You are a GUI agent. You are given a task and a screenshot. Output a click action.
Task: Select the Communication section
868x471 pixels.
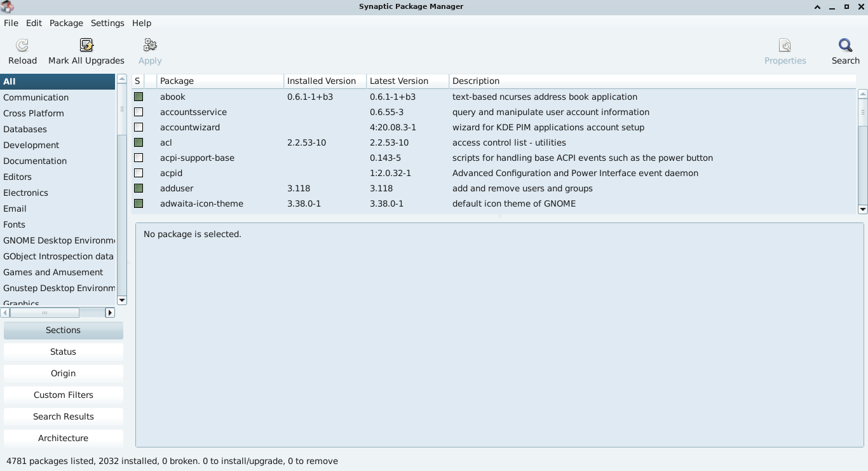click(36, 97)
